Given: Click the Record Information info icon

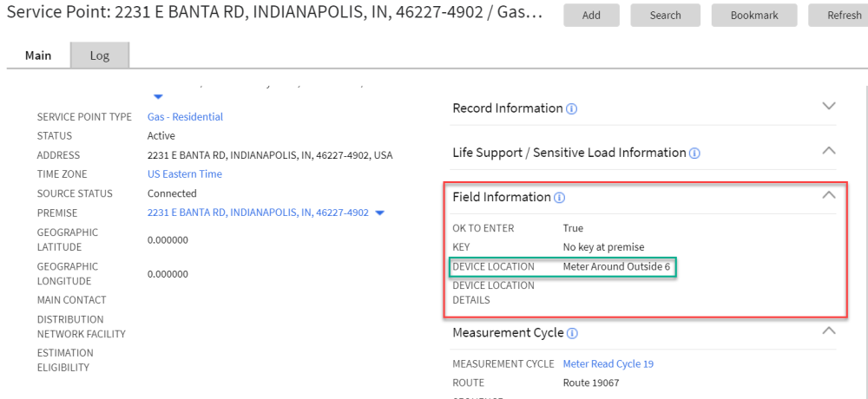Looking at the screenshot, I should pos(572,109).
